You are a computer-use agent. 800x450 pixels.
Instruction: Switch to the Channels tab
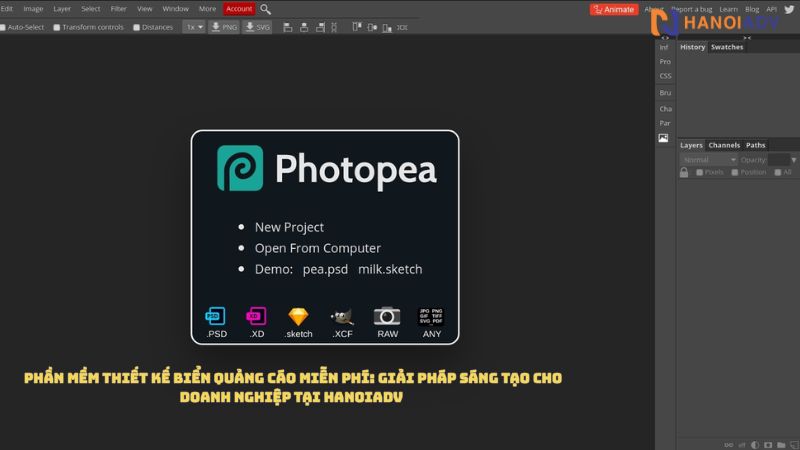pyautogui.click(x=724, y=145)
